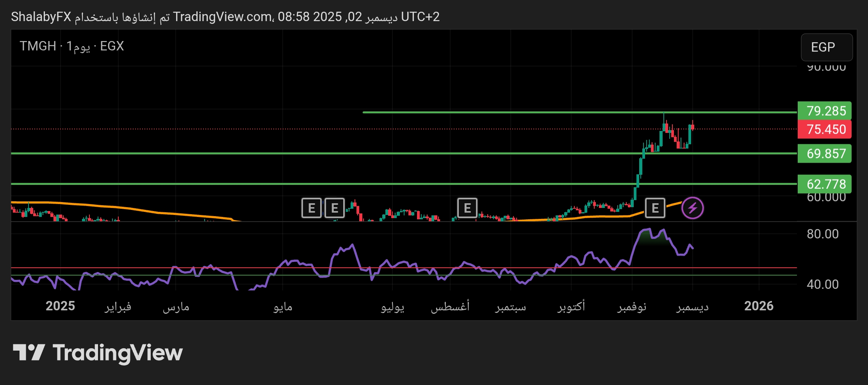Click the 62.778 price level label

(824, 184)
